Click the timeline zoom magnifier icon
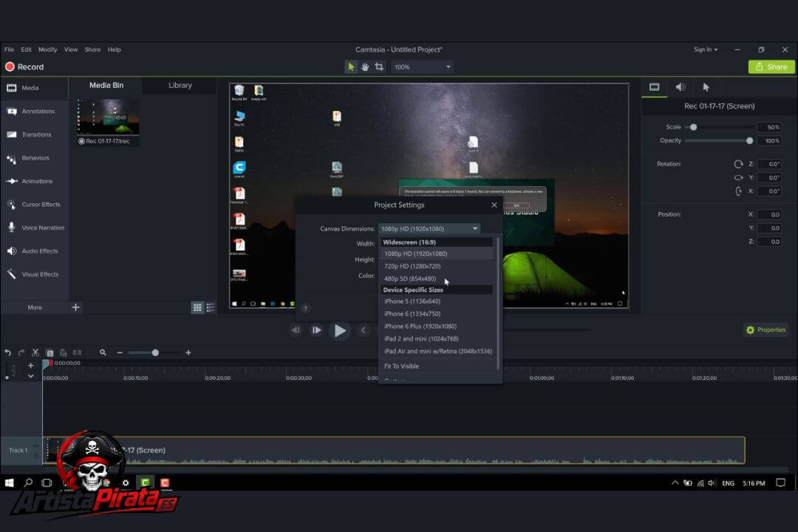Viewport: 798px width, 532px height. coord(103,352)
